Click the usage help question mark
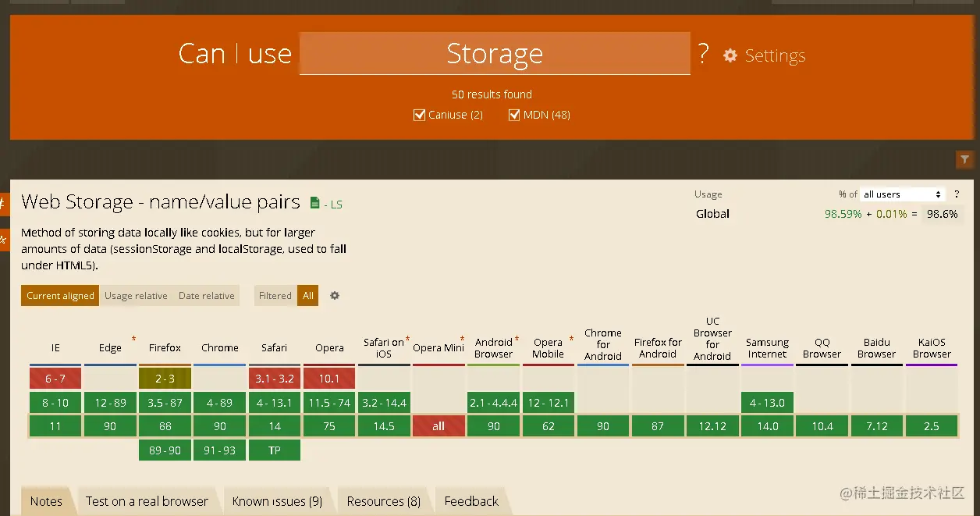Image resolution: width=980 pixels, height=516 pixels. [957, 194]
